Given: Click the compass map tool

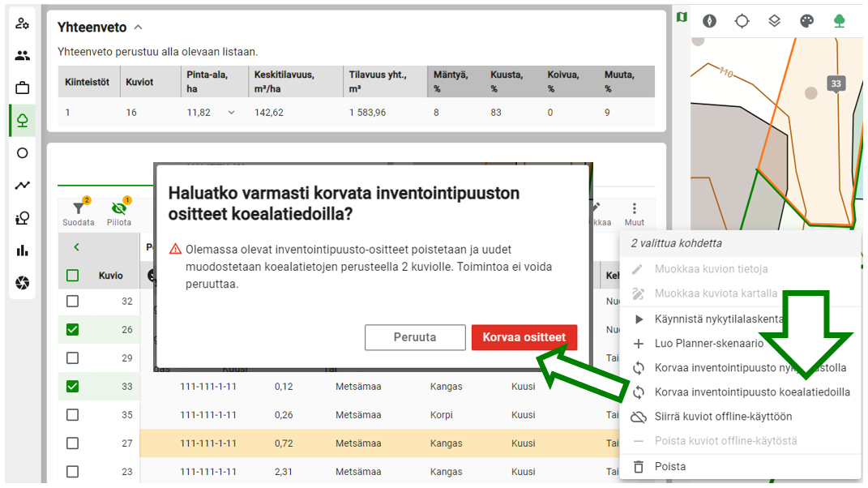Looking at the screenshot, I should pos(710,21).
